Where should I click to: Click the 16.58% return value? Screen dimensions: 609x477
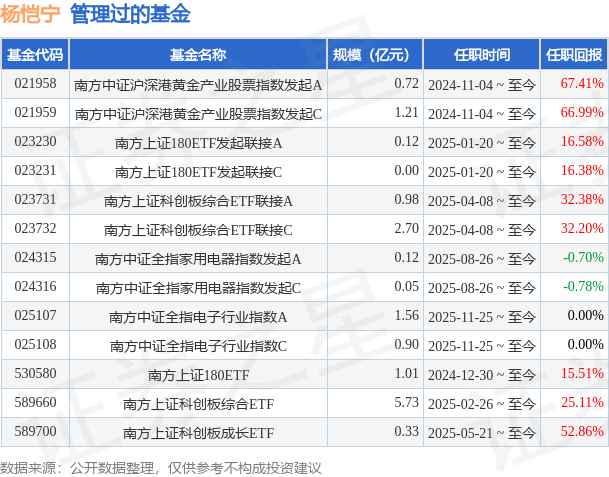pyautogui.click(x=582, y=141)
